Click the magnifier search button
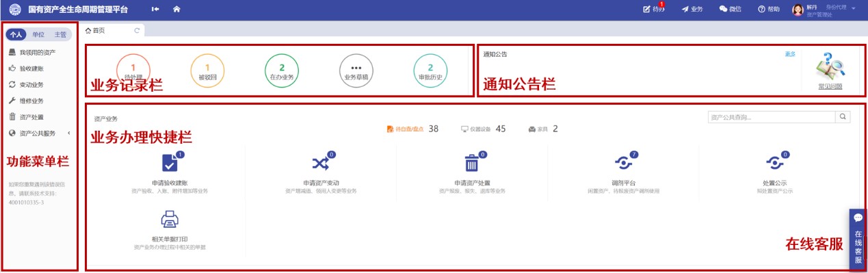 pos(843,117)
